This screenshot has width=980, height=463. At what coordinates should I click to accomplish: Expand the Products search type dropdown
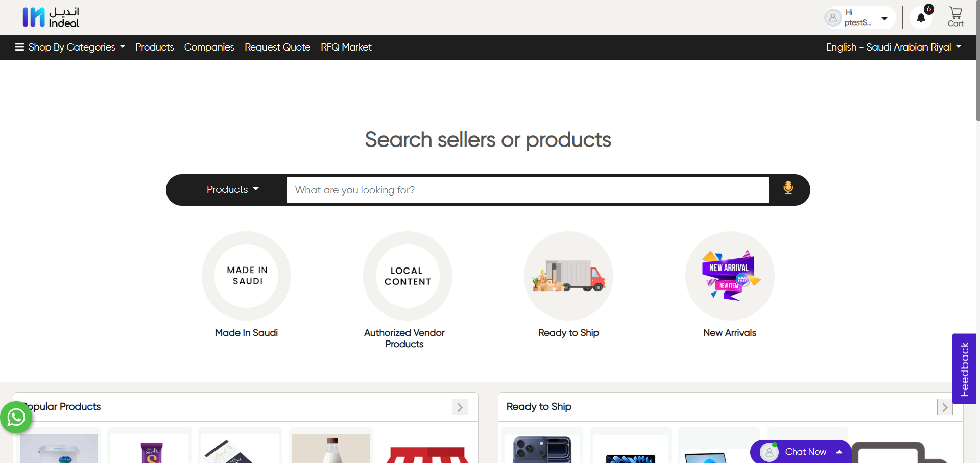pos(232,190)
